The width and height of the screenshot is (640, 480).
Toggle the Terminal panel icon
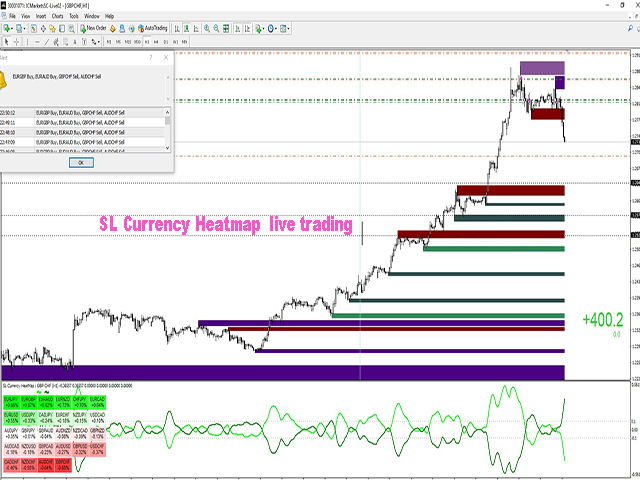click(62, 29)
